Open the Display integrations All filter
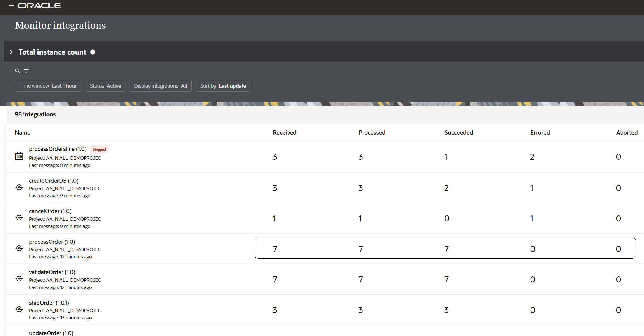The height and width of the screenshot is (336, 644). click(x=160, y=86)
